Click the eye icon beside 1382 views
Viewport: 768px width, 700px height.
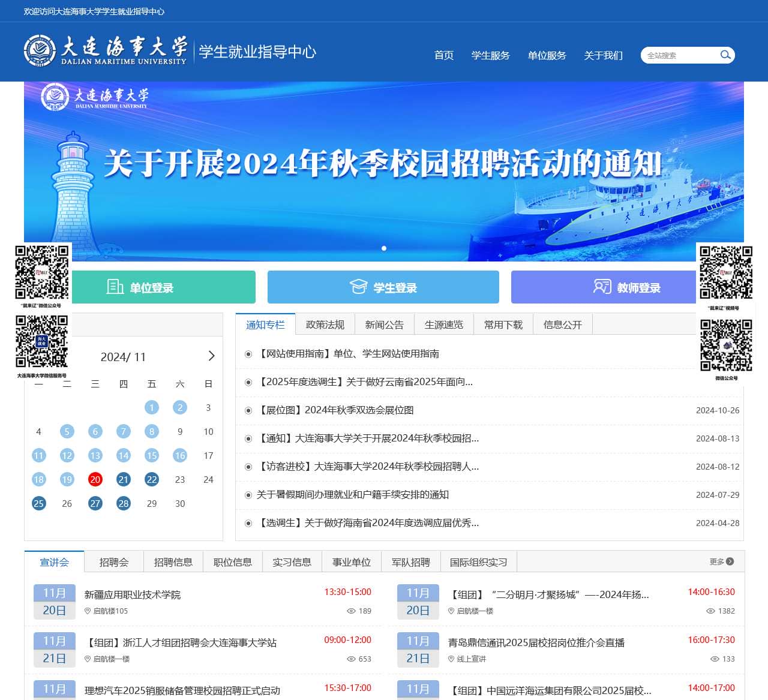pos(710,611)
